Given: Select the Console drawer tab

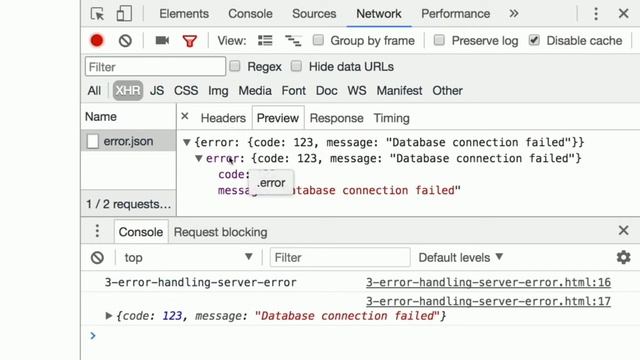Looking at the screenshot, I should tap(141, 232).
